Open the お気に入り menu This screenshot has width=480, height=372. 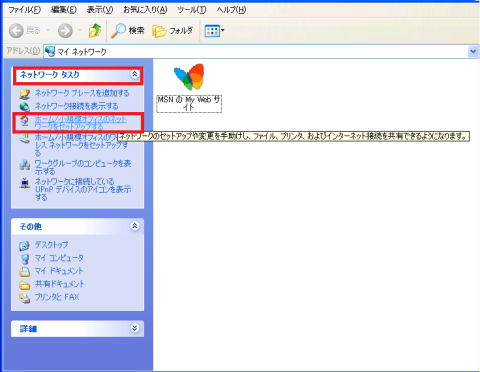(x=145, y=10)
